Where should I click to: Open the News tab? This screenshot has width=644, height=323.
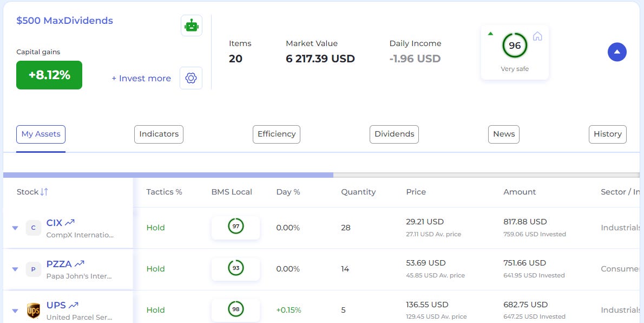coord(503,134)
